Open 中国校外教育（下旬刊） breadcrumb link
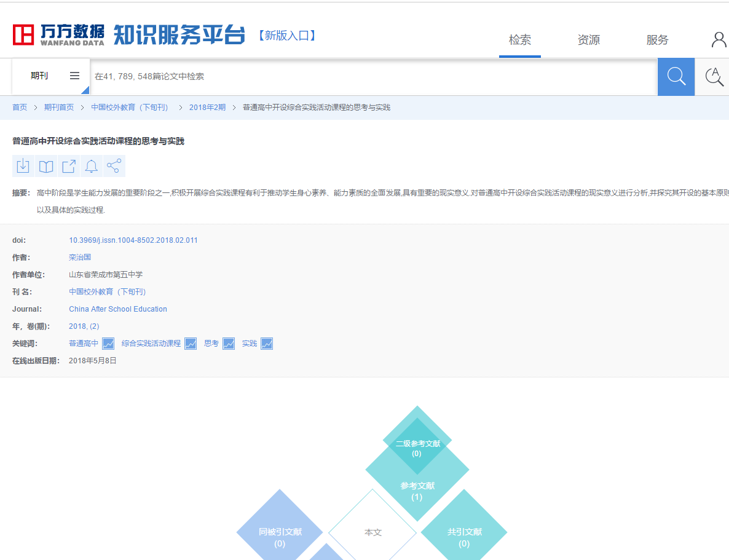The width and height of the screenshot is (729, 560). pyautogui.click(x=130, y=108)
